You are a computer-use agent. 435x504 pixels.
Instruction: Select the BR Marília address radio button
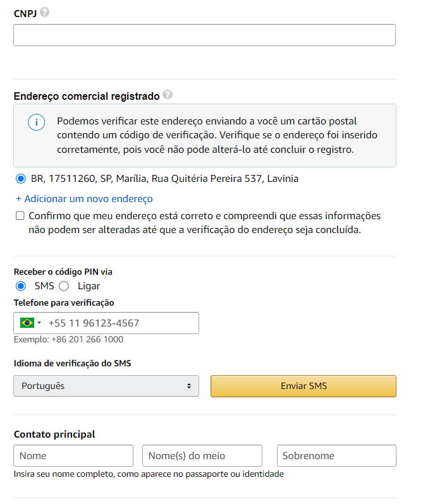21,178
